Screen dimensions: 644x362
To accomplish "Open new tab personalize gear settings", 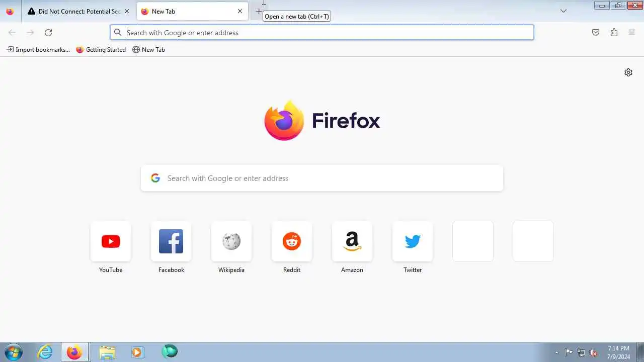I will [x=628, y=72].
